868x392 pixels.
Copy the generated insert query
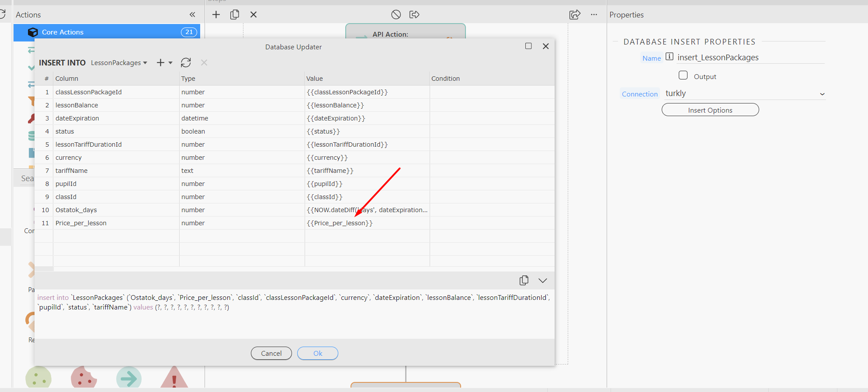tap(524, 280)
